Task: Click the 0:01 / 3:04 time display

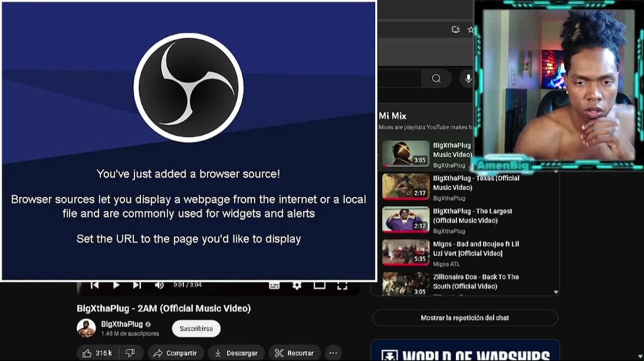Action: click(188, 285)
